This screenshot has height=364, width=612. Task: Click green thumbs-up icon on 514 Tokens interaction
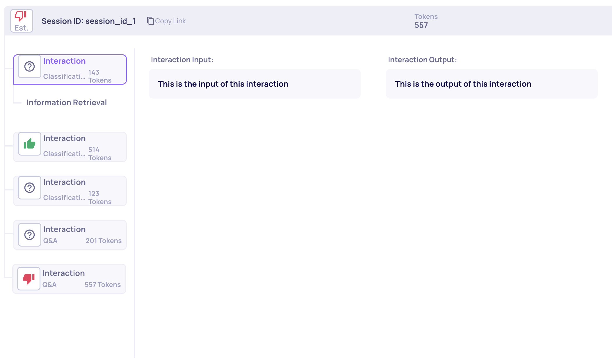(x=29, y=144)
